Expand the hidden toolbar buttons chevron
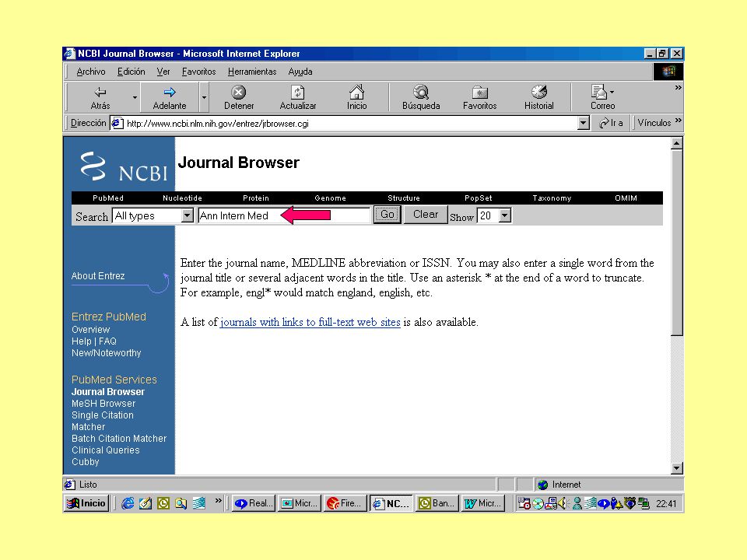This screenshot has height=560, width=747. point(679,88)
